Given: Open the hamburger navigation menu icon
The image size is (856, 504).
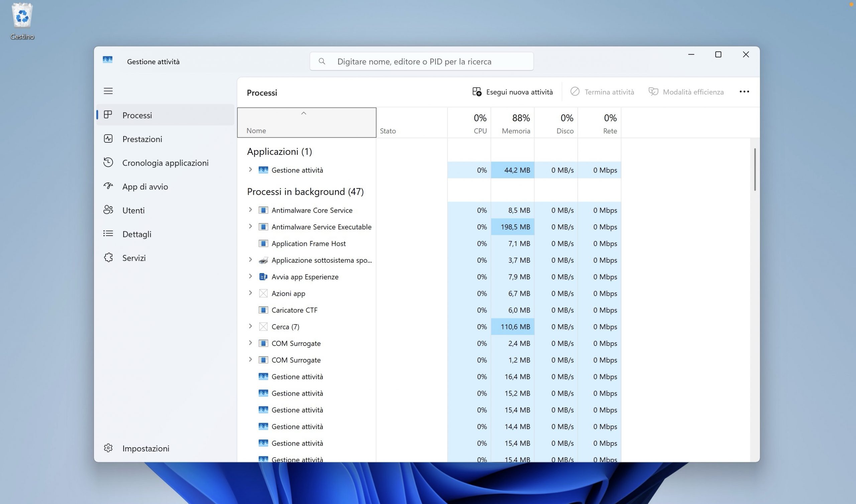Looking at the screenshot, I should (108, 91).
